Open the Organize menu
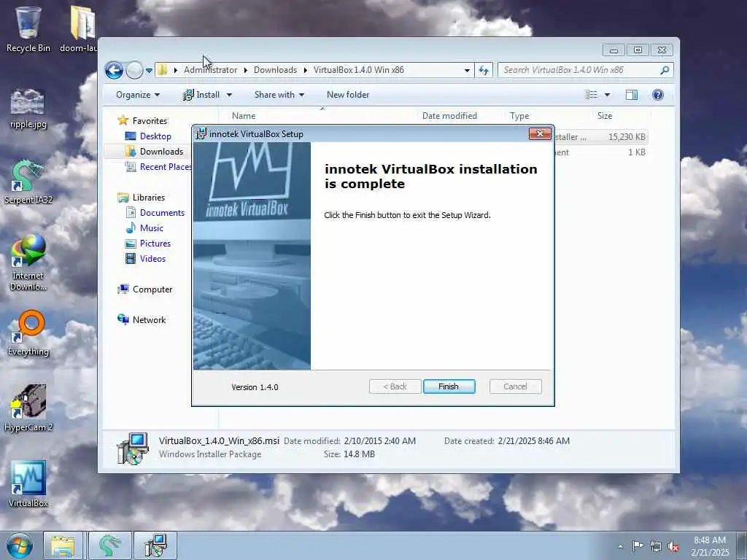This screenshot has width=747, height=560. pyautogui.click(x=138, y=95)
